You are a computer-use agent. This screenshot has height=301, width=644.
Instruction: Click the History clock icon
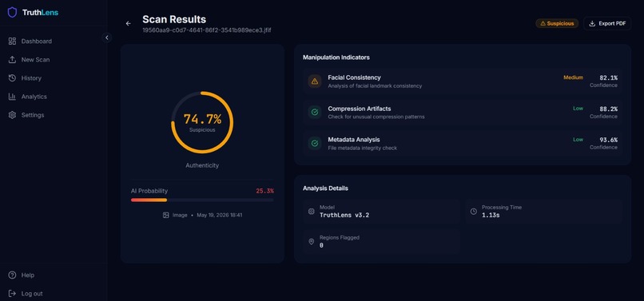(12, 78)
